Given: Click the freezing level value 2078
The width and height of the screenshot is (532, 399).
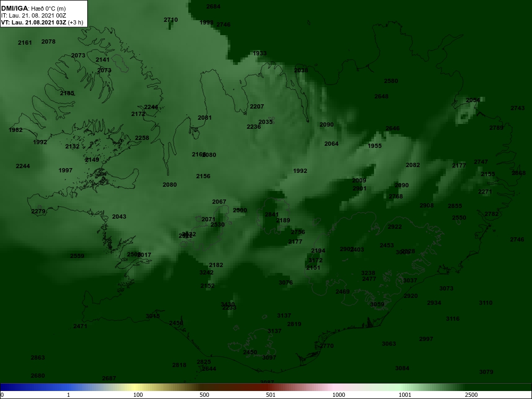Looking at the screenshot, I should click(x=48, y=41).
